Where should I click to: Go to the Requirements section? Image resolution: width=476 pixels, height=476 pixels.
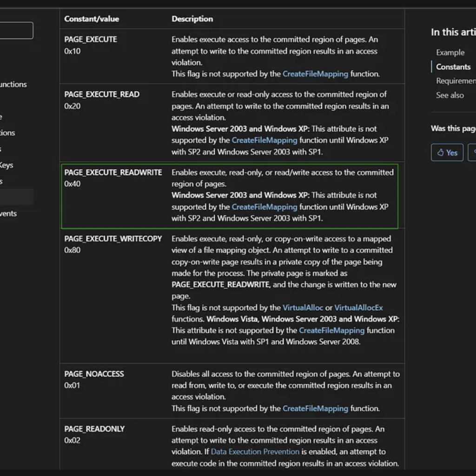tap(456, 81)
